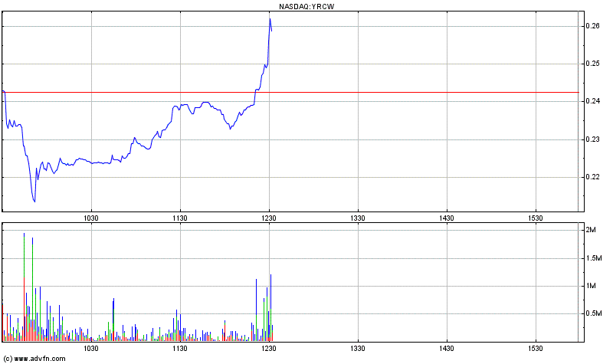Click the 1.5M volume axis label
Image resolution: width=613 pixels, height=364 pixels.
click(593, 258)
